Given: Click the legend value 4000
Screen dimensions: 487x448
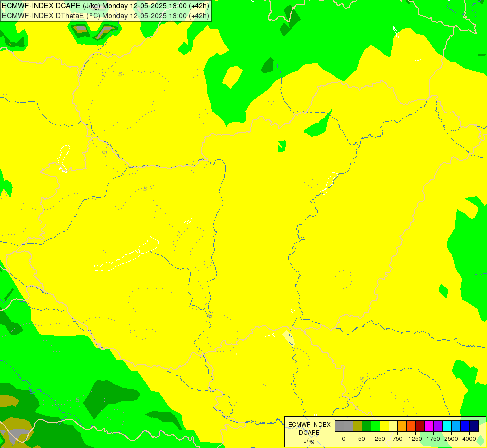Looking at the screenshot, I should point(469,439).
